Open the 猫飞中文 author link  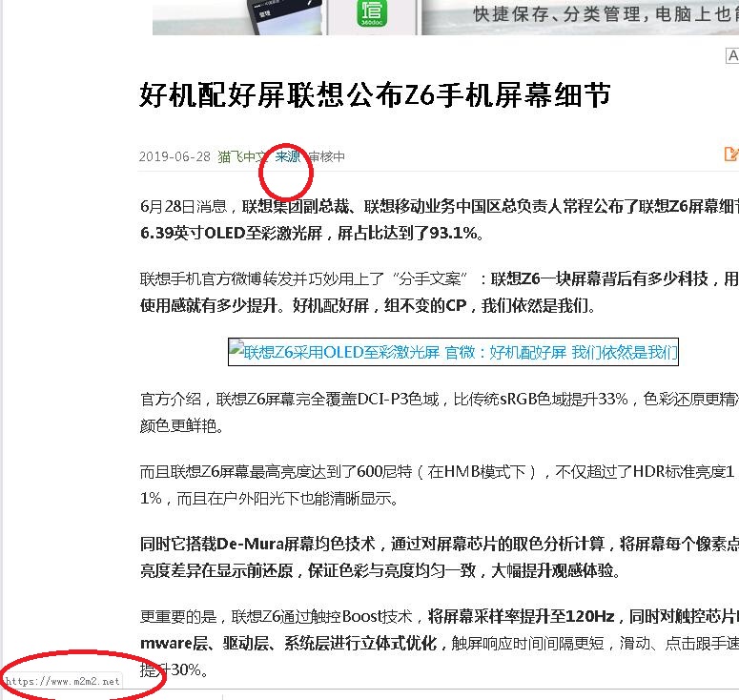(x=243, y=156)
